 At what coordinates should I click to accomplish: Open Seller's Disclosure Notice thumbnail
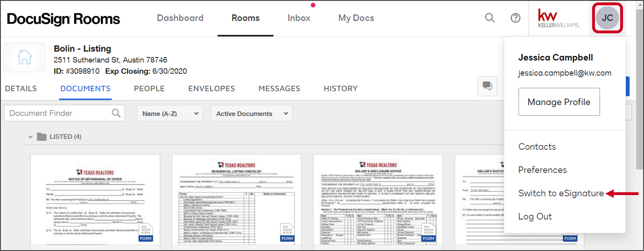pos(378,200)
